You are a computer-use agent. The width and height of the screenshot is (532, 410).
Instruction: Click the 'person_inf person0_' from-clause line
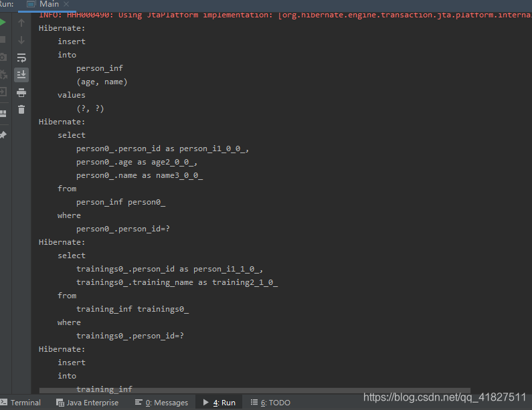tap(120, 203)
